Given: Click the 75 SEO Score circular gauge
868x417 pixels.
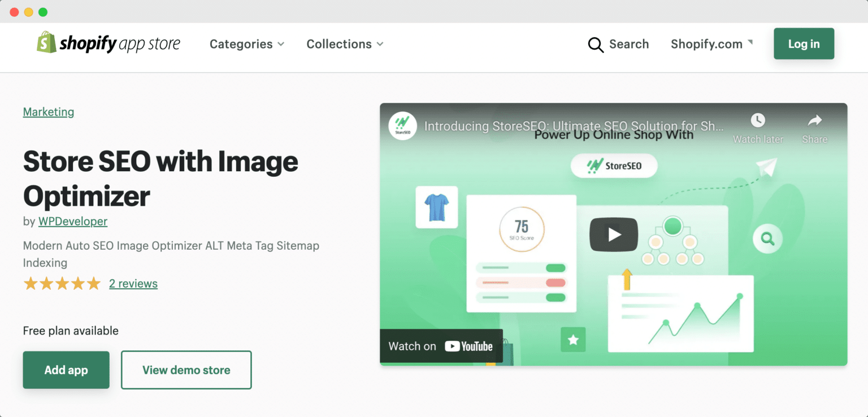Looking at the screenshot, I should pyautogui.click(x=521, y=229).
